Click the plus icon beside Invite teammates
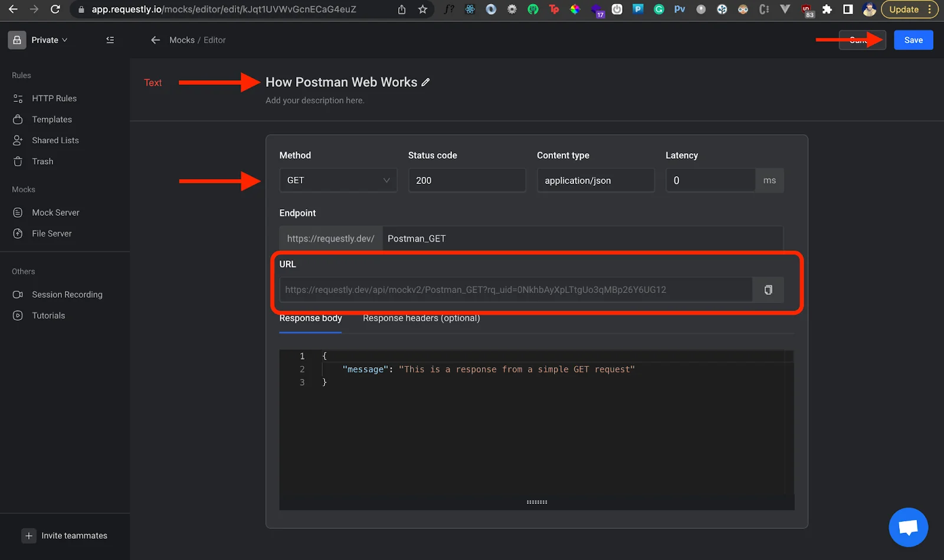Screen dimensions: 944x560 tap(28, 536)
